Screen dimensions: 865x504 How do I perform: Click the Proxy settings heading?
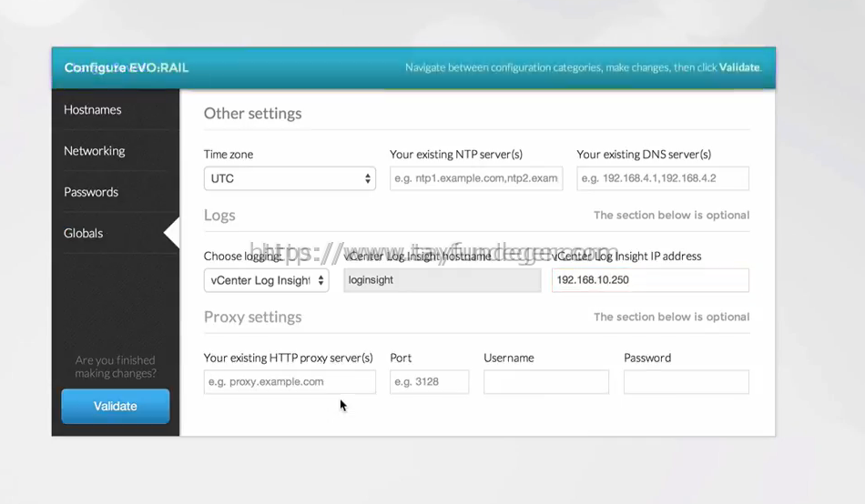tap(252, 317)
